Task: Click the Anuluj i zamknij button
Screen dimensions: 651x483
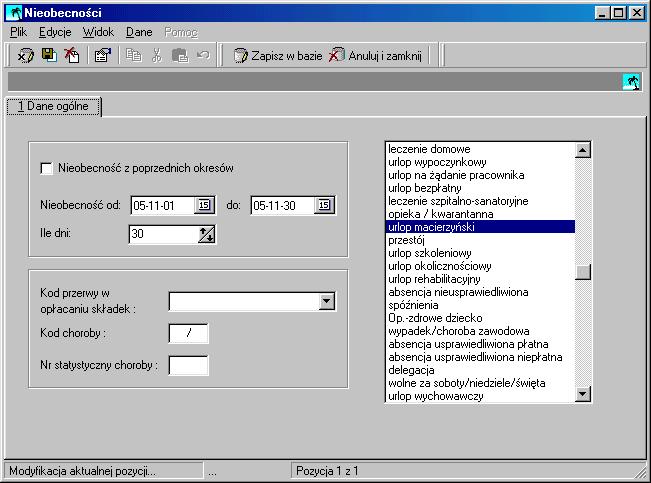Action: 376,55
